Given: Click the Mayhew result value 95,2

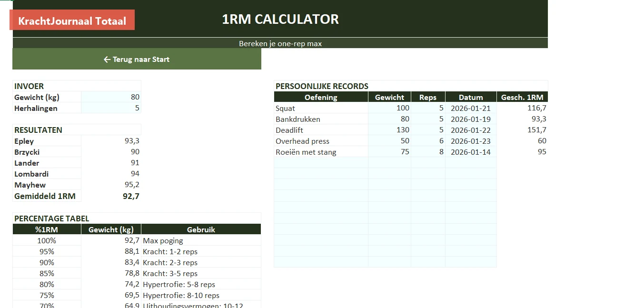Looking at the screenshot, I should click(111, 185).
